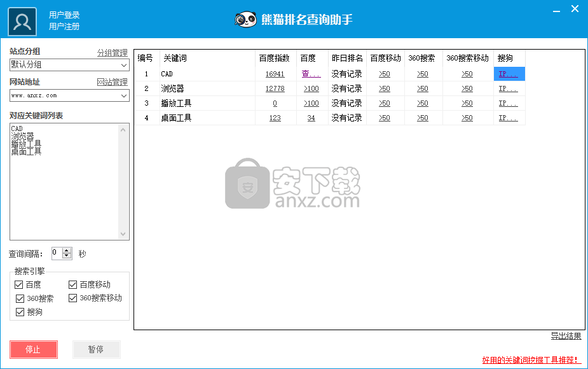Screen dimensions: 588x369
Task: Open Baidu index value 16941
Action: point(275,74)
